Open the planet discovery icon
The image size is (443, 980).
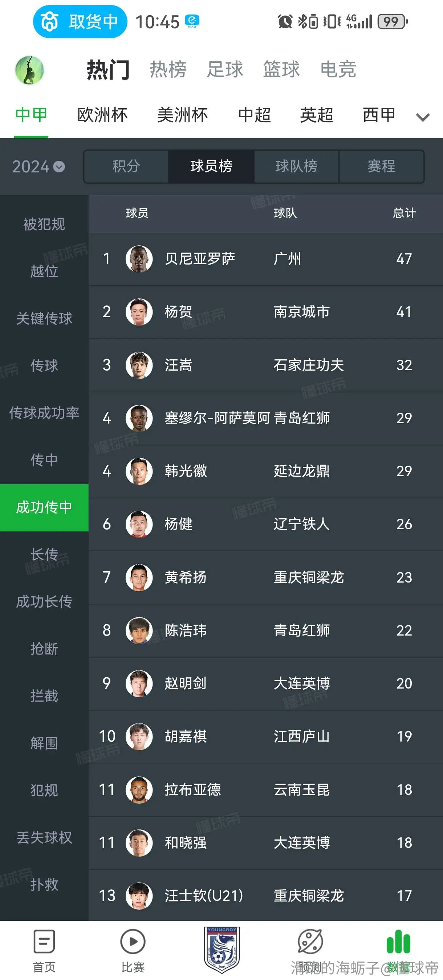310,942
